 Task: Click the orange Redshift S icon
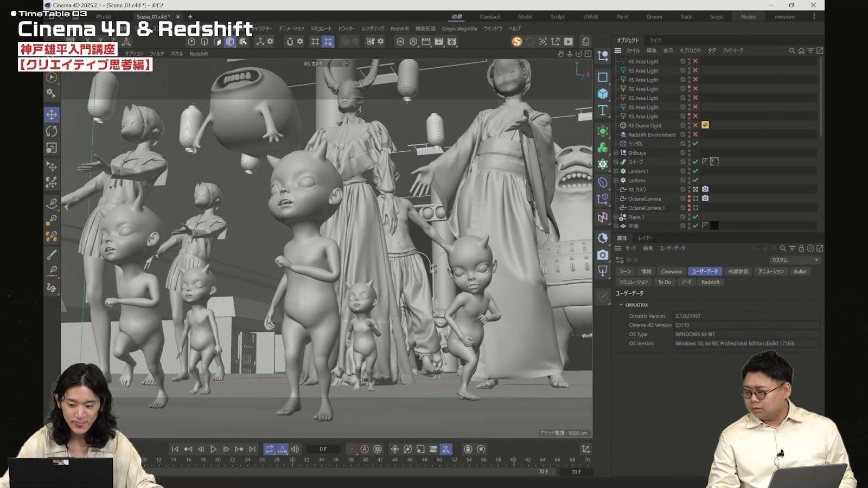(x=516, y=41)
